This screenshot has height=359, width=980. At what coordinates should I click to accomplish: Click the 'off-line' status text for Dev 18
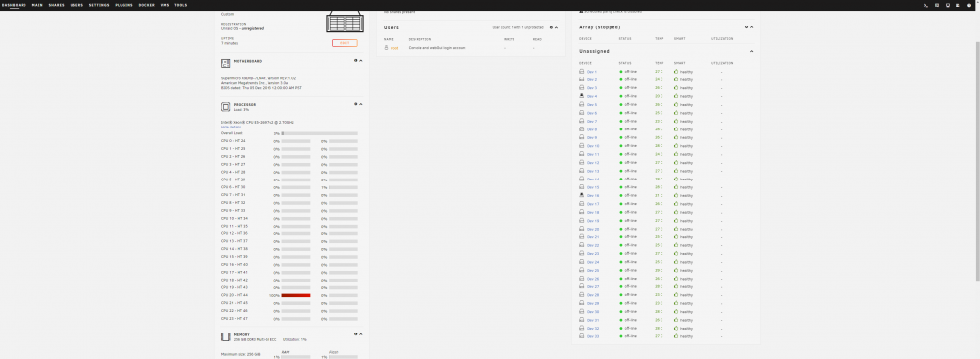pyautogui.click(x=630, y=212)
